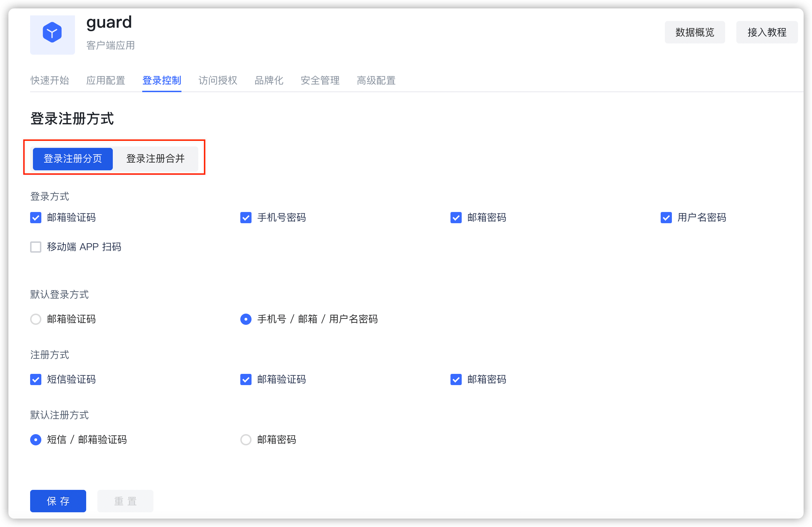
Task: Open the 数据概览 data overview button
Action: click(695, 32)
